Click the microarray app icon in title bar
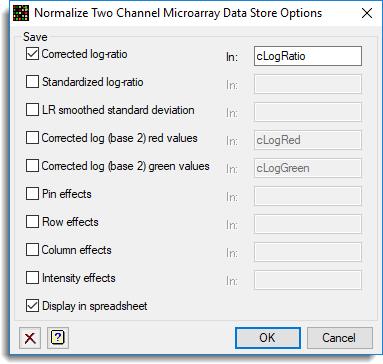The height and width of the screenshot is (364, 383). tap(21, 13)
